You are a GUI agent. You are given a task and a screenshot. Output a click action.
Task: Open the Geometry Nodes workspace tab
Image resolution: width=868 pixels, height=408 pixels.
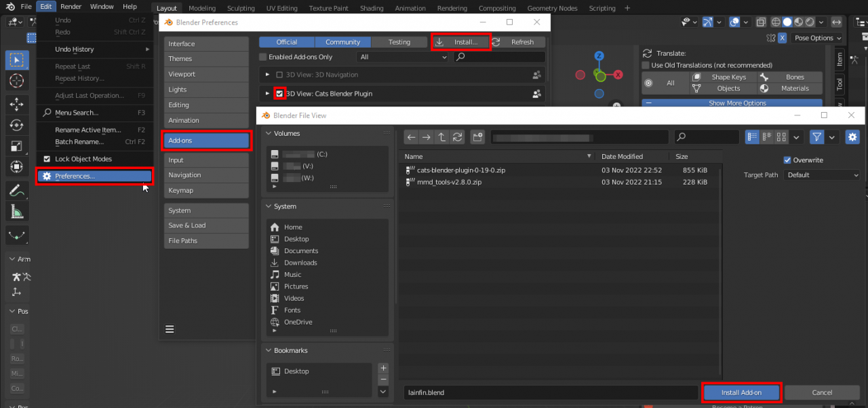click(554, 8)
